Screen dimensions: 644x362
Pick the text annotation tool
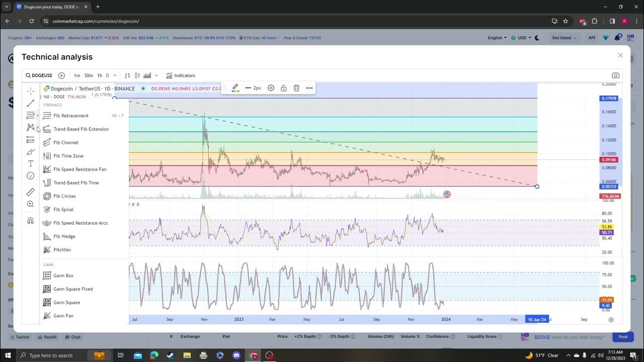[x=31, y=164]
